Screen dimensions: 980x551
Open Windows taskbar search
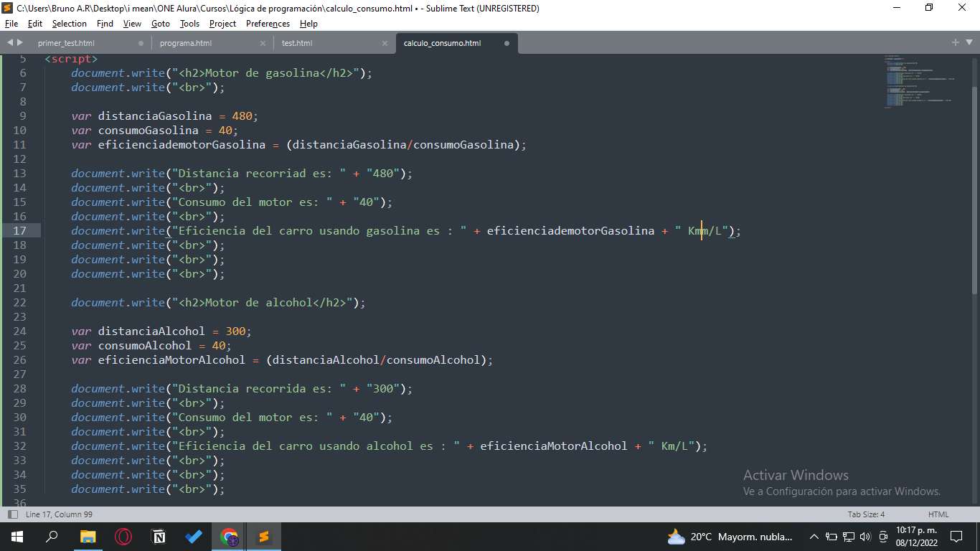[x=52, y=536]
